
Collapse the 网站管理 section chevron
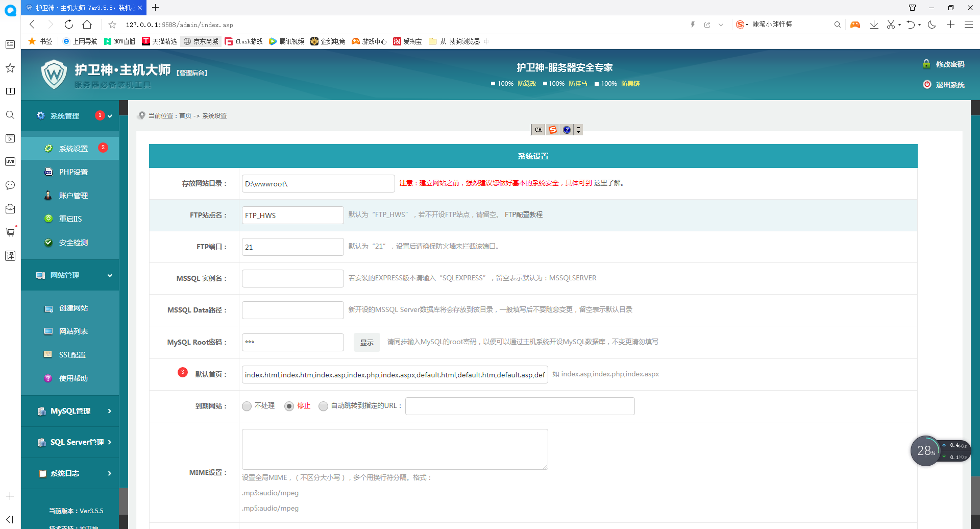pyautogui.click(x=110, y=275)
